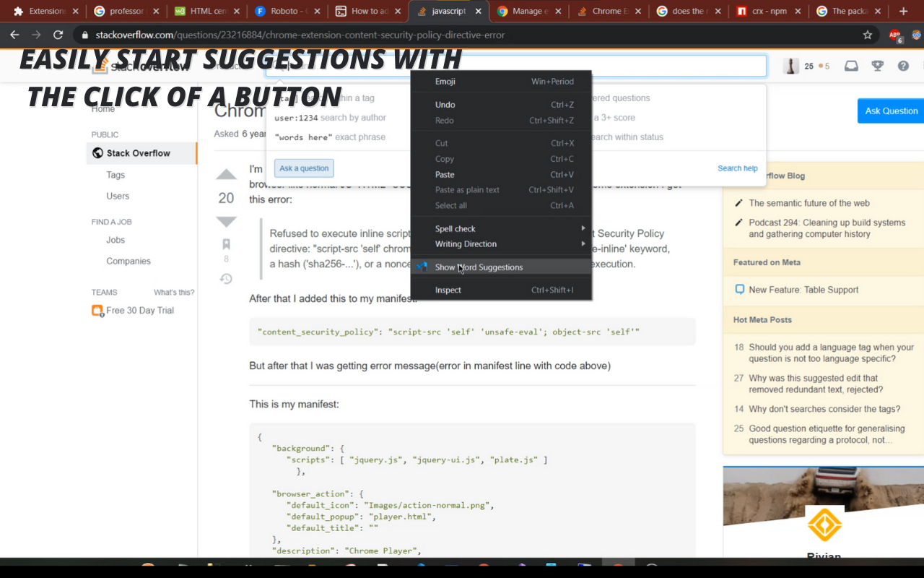Open the language tag meta post
Screen dimensions: 924x578
pos(831,353)
